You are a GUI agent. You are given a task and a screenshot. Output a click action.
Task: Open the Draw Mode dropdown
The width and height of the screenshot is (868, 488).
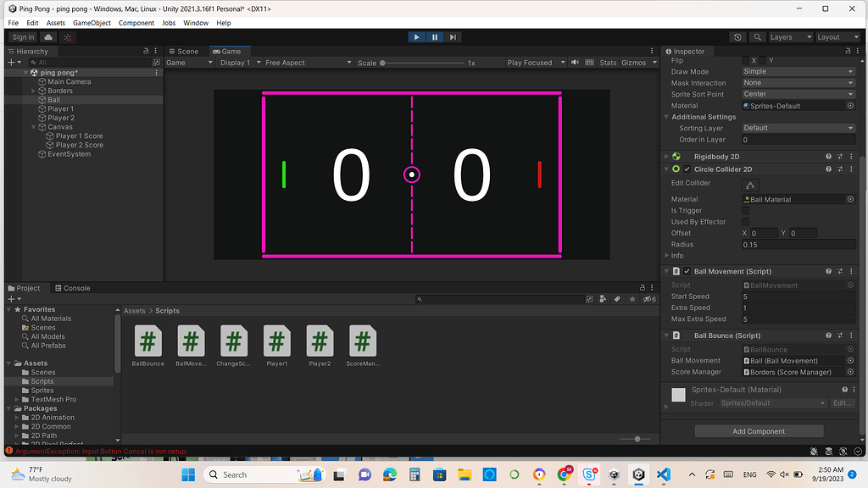[x=798, y=72]
